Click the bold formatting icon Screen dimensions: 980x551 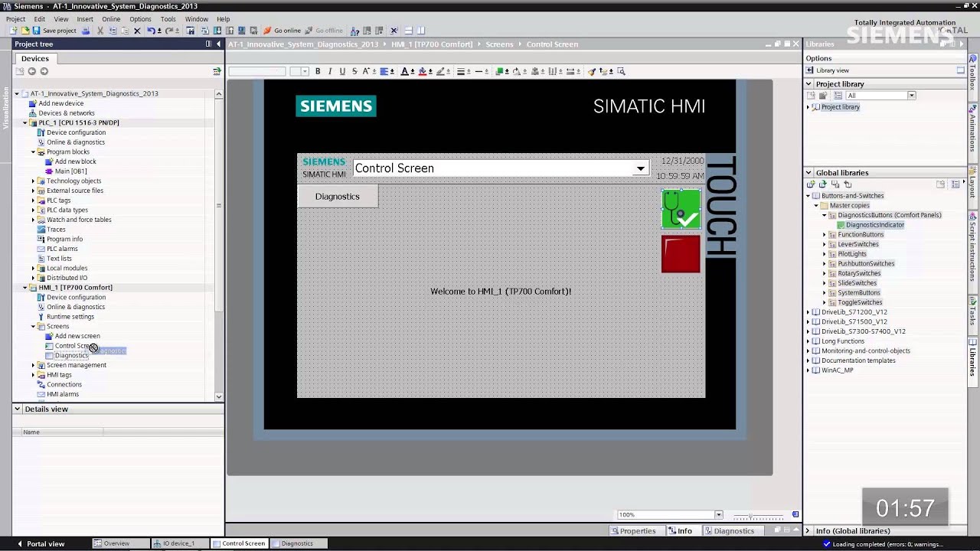[318, 71]
